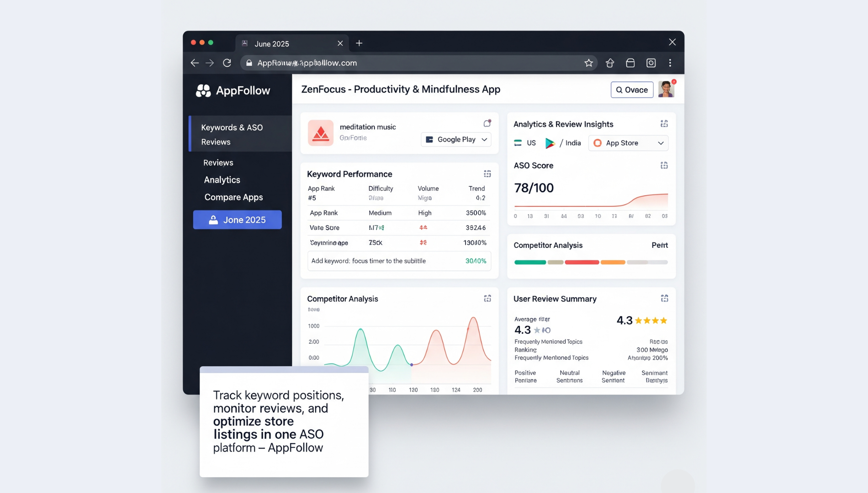This screenshot has height=493, width=868.
Task: Click the meditation music keyword title
Action: click(368, 127)
